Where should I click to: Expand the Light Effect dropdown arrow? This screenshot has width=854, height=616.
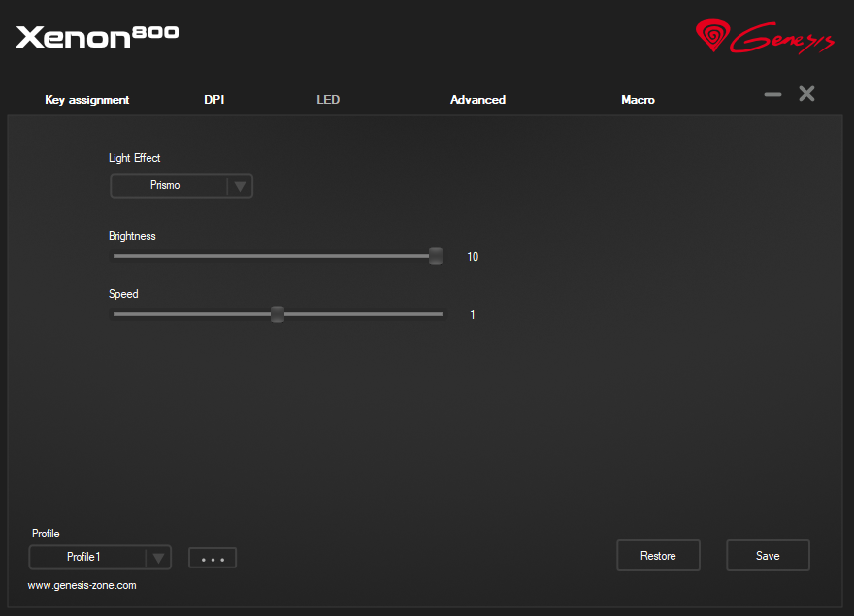[240, 186]
